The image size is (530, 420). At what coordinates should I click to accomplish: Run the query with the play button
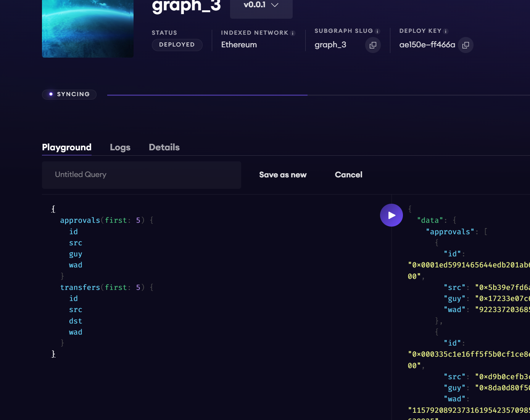tap(391, 215)
